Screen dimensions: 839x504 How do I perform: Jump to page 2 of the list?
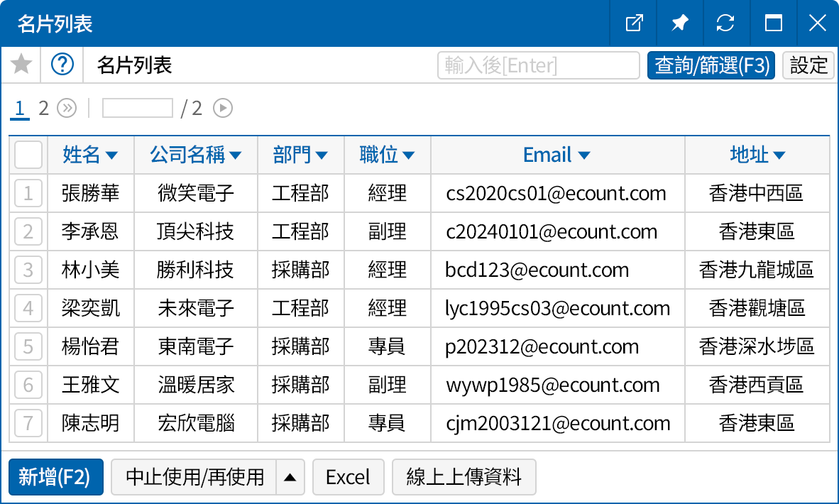[x=43, y=108]
